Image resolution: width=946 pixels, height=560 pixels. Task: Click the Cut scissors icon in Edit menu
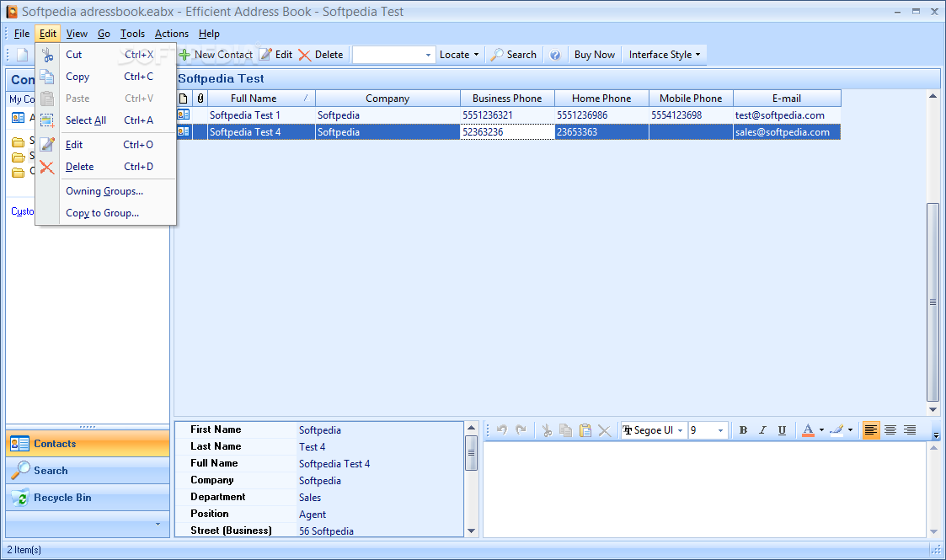click(47, 55)
